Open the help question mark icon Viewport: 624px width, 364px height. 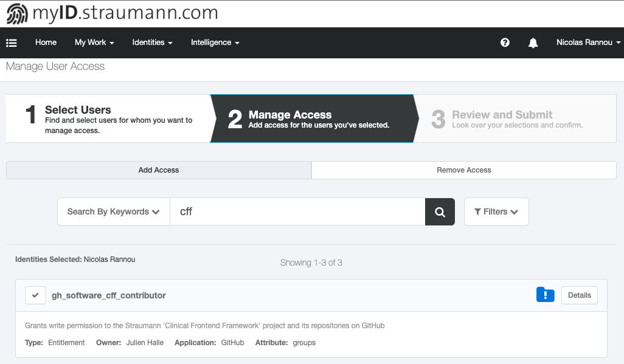coord(505,43)
